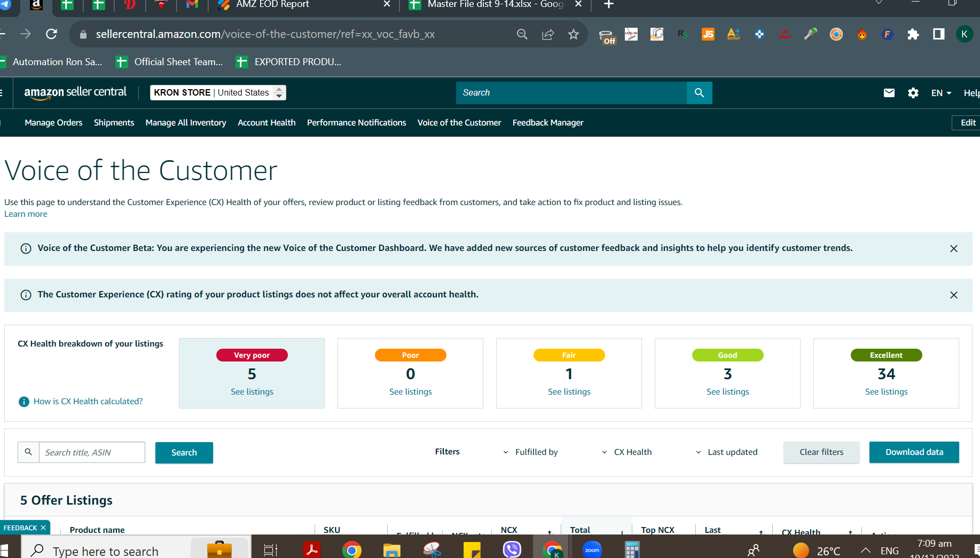Viewport: 980px width, 558px height.
Task: Switch to the AMZ EOD Report tab
Action: pyautogui.click(x=304, y=5)
